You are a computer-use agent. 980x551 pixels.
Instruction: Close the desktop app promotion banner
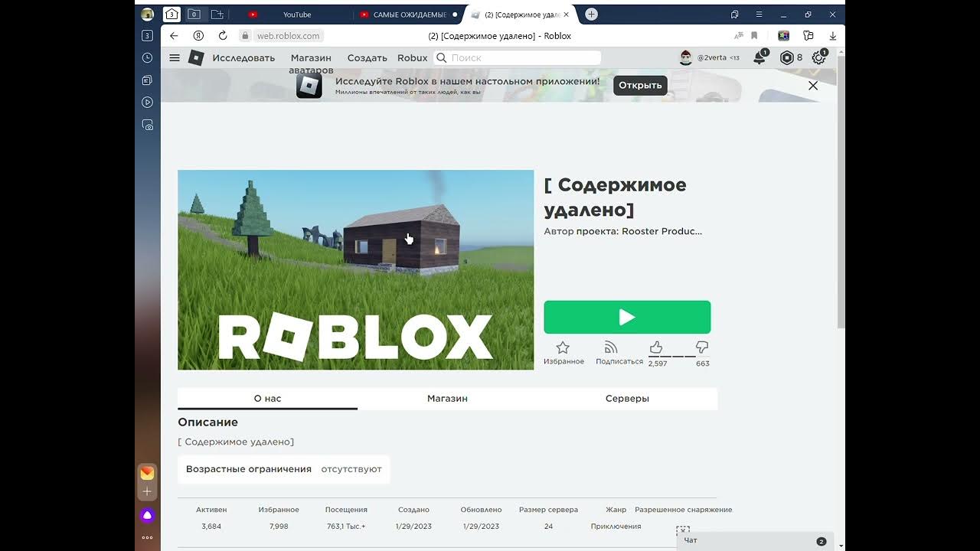tap(813, 86)
